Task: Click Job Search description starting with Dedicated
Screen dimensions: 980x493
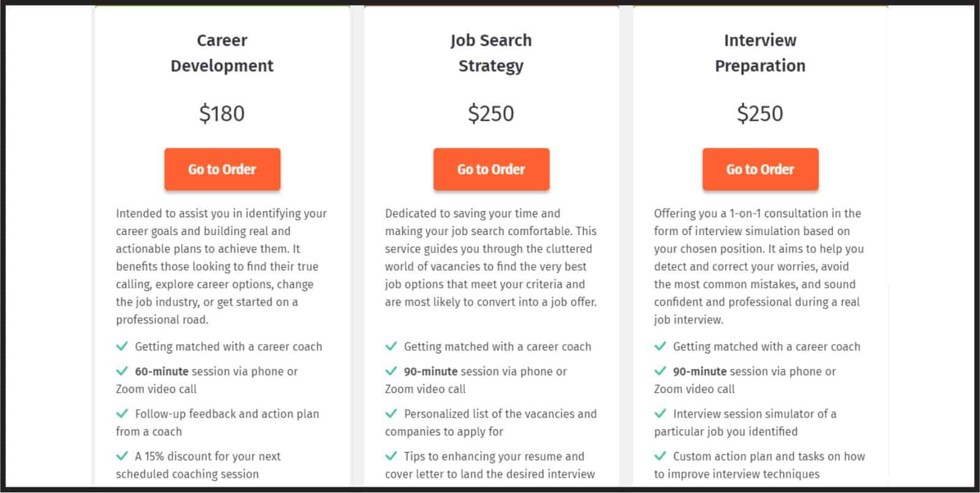Action: 491,257
